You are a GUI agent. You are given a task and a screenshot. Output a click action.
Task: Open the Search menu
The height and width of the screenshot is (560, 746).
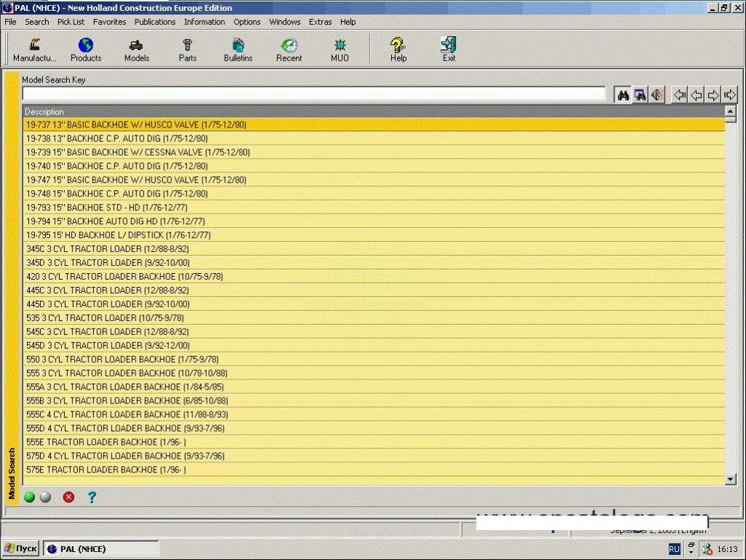(x=36, y=22)
